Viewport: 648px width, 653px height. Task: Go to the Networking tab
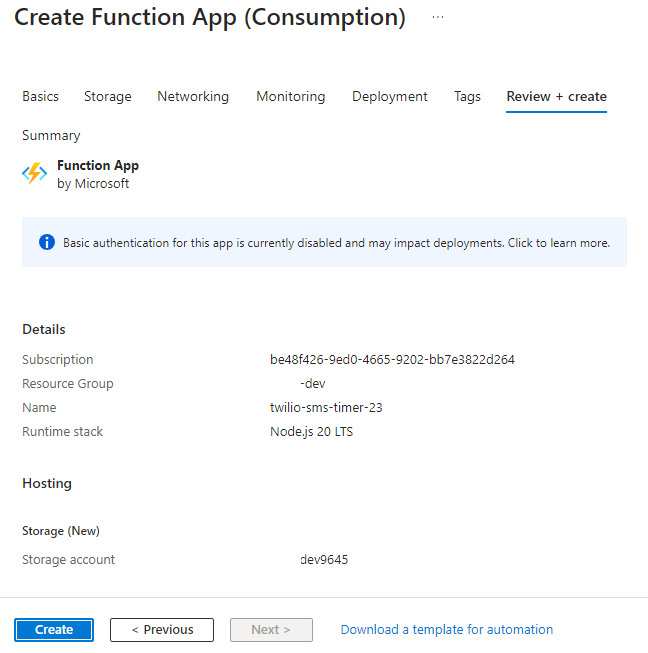pyautogui.click(x=193, y=96)
